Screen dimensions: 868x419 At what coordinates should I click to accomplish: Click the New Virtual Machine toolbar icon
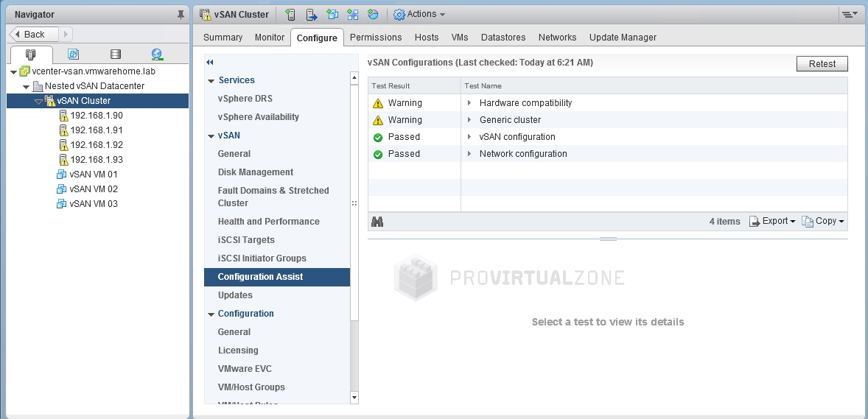(x=332, y=15)
